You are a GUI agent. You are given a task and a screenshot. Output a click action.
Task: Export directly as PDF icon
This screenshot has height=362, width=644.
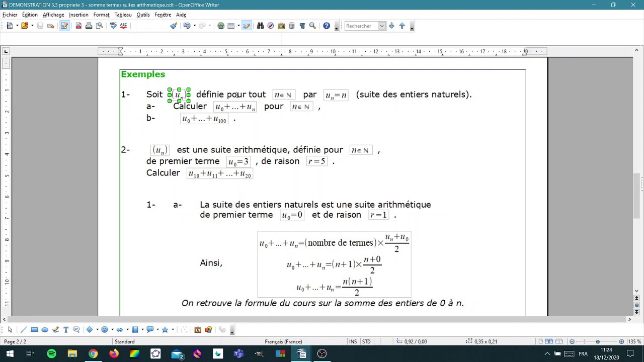[x=78, y=26]
